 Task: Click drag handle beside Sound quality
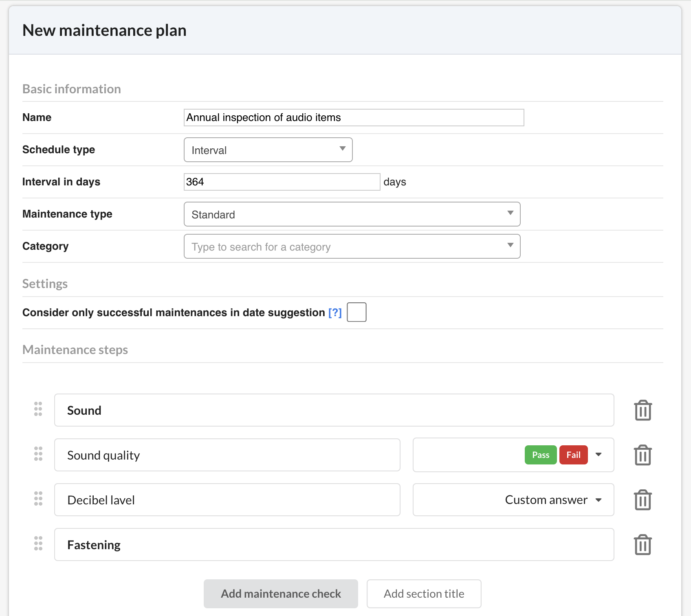click(x=38, y=454)
